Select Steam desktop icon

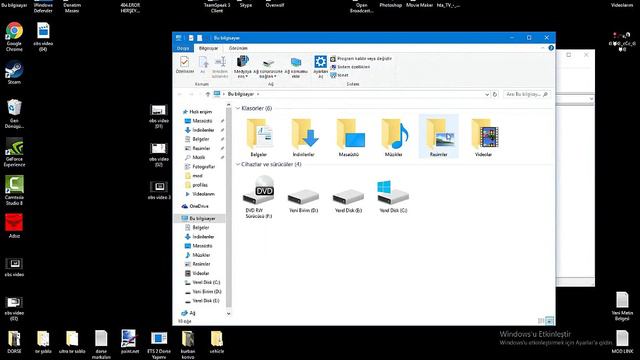[x=14, y=73]
